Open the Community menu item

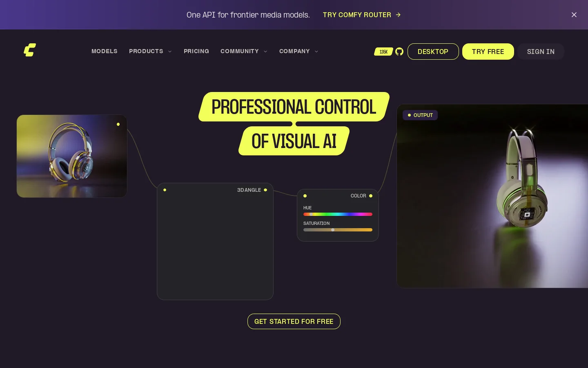[240, 51]
